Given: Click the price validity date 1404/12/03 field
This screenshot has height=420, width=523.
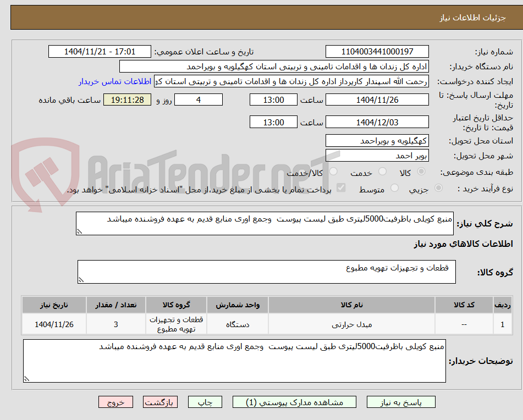Looking at the screenshot, I should click(x=377, y=123).
